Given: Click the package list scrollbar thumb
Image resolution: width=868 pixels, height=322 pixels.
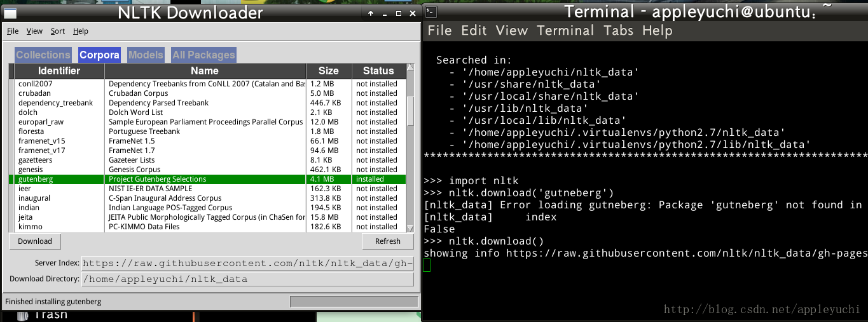Looking at the screenshot, I should tap(410, 111).
